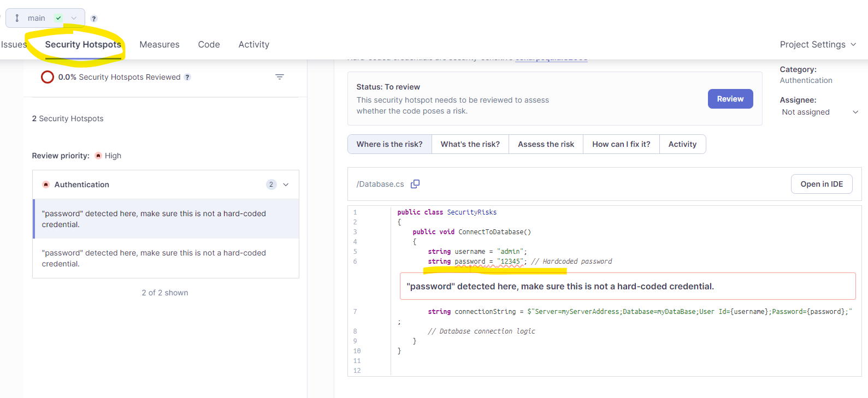Screen dimensions: 868x398
Task: Click the branch icon beside main
Action: (x=17, y=18)
